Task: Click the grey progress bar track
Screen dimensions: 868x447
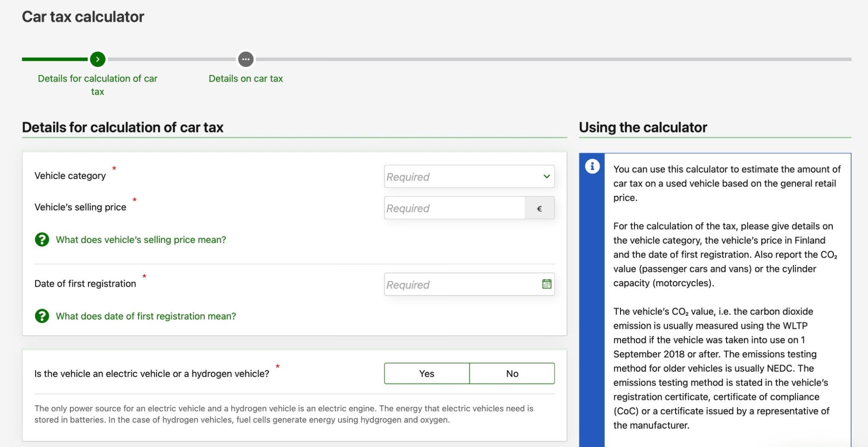Action: (521, 60)
